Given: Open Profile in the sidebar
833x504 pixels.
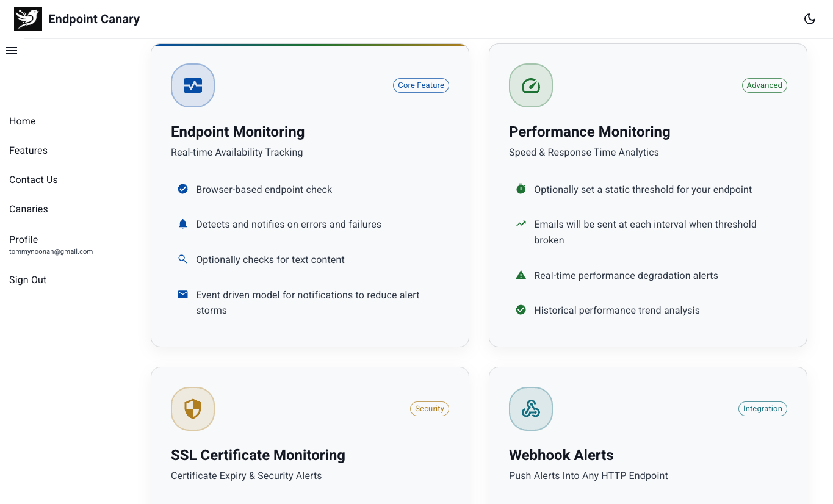Looking at the screenshot, I should point(24,240).
